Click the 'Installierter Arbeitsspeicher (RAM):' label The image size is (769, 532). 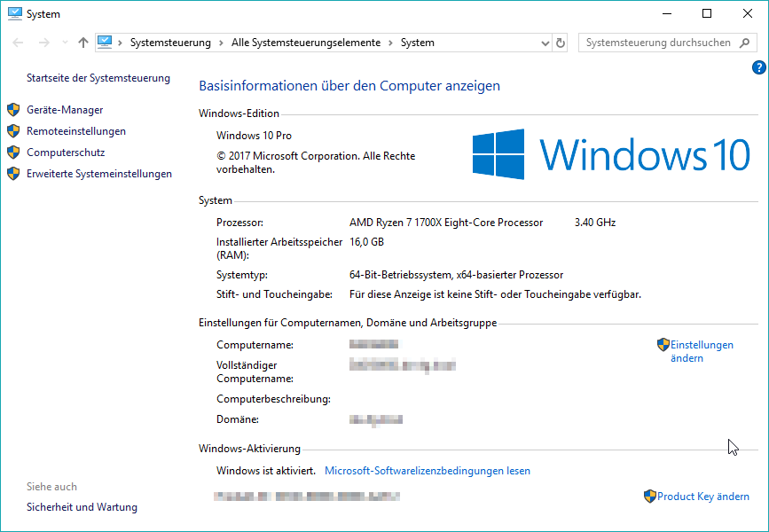tap(279, 248)
